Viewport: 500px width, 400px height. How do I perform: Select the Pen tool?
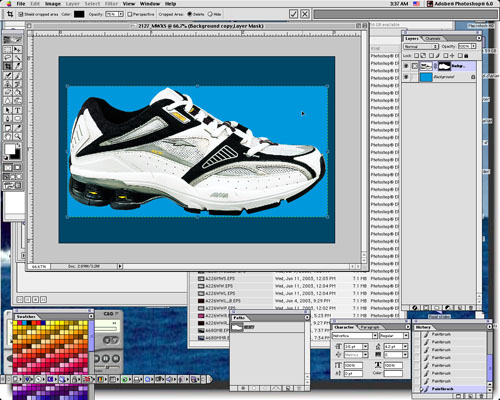click(x=8, y=118)
